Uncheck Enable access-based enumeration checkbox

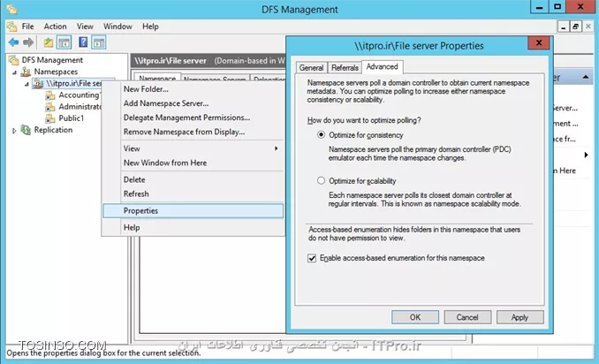pyautogui.click(x=312, y=258)
